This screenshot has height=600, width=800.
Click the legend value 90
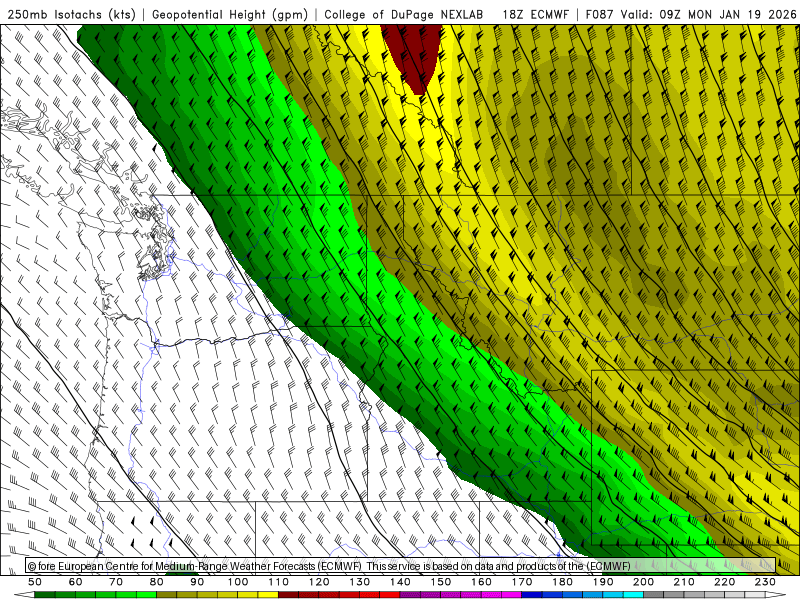click(197, 582)
